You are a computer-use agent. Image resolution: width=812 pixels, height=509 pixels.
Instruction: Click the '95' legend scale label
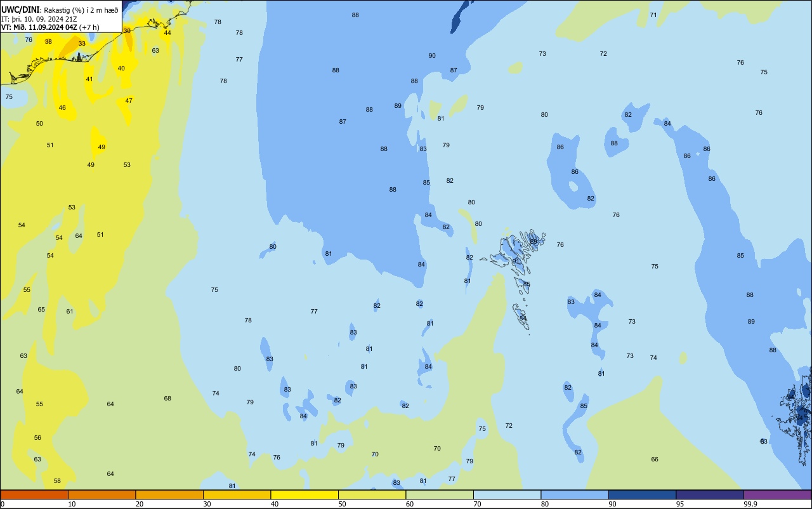click(679, 504)
